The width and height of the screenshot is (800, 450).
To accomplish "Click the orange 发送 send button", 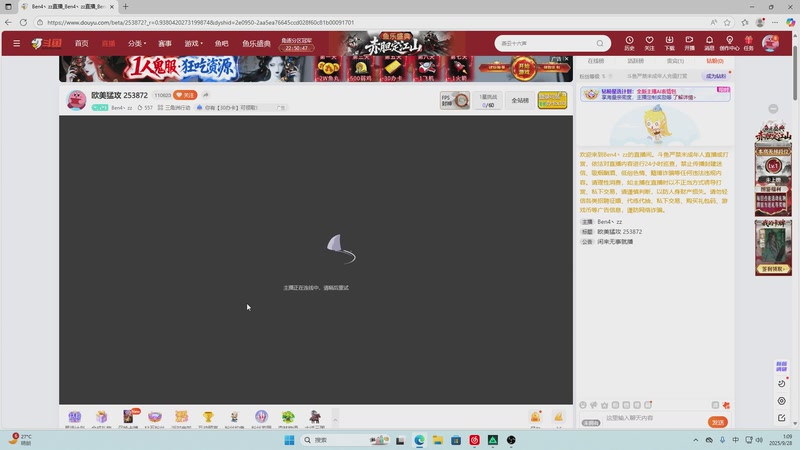I will 718,422.
